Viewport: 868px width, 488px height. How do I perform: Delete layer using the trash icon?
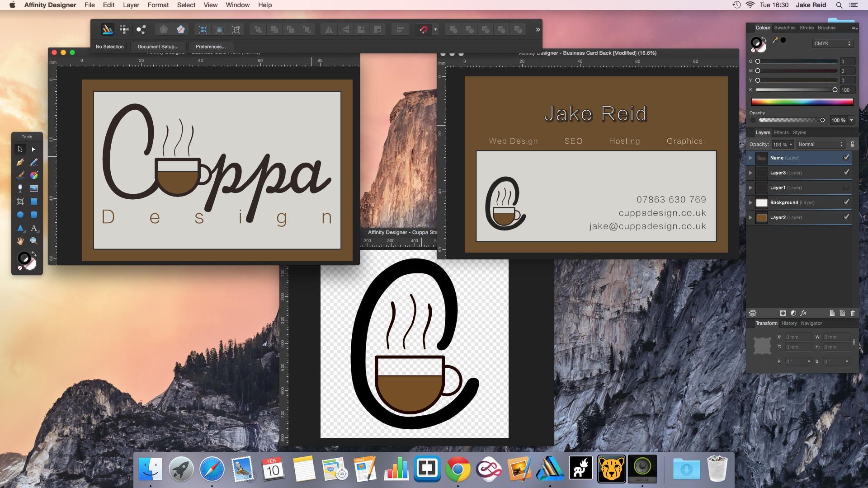click(x=853, y=313)
